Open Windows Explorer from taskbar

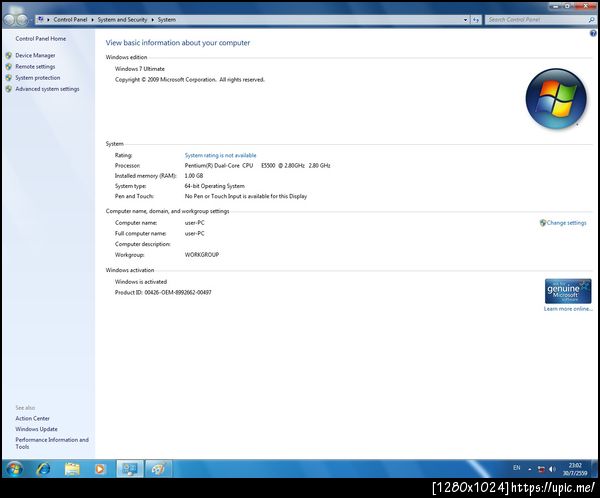(72, 469)
